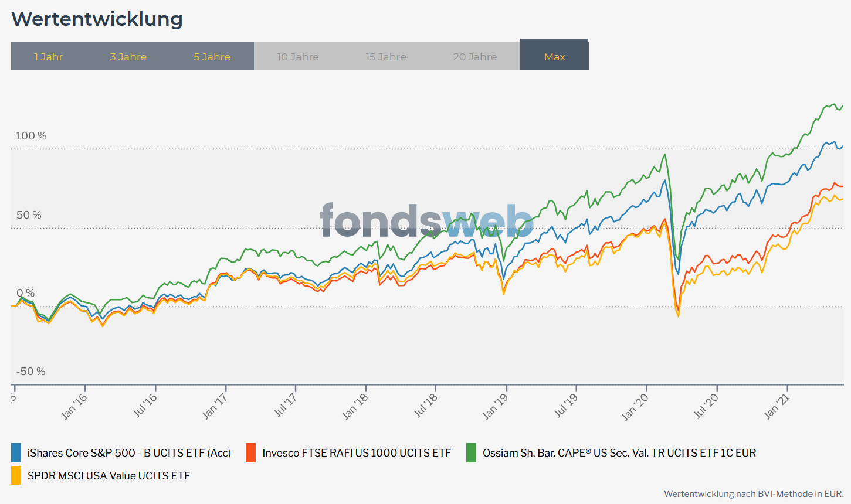
Task: Toggle iShares Core S&P 500 legend label
Action: pyautogui.click(x=129, y=453)
